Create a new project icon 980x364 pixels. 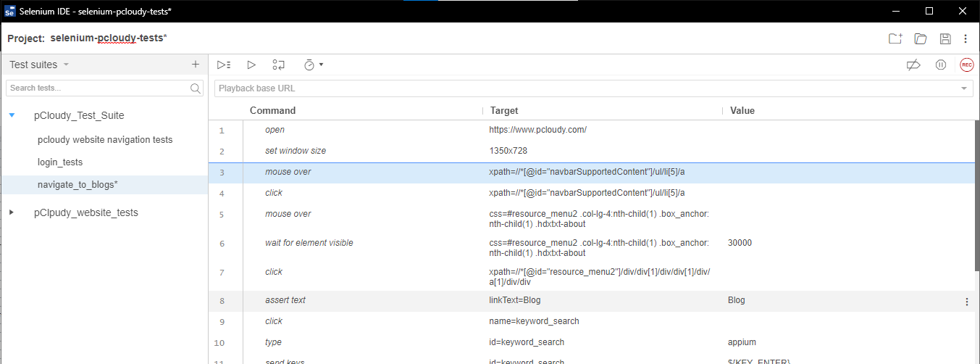pyautogui.click(x=896, y=38)
